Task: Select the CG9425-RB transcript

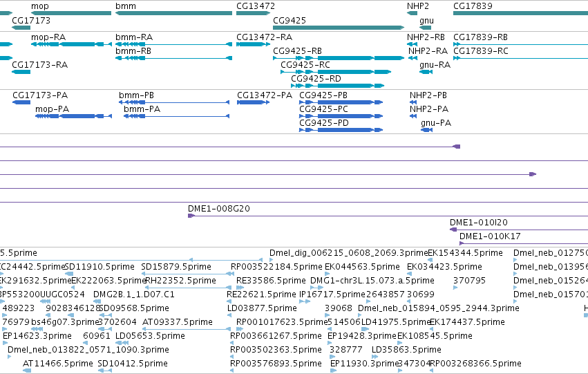Action: [339, 58]
